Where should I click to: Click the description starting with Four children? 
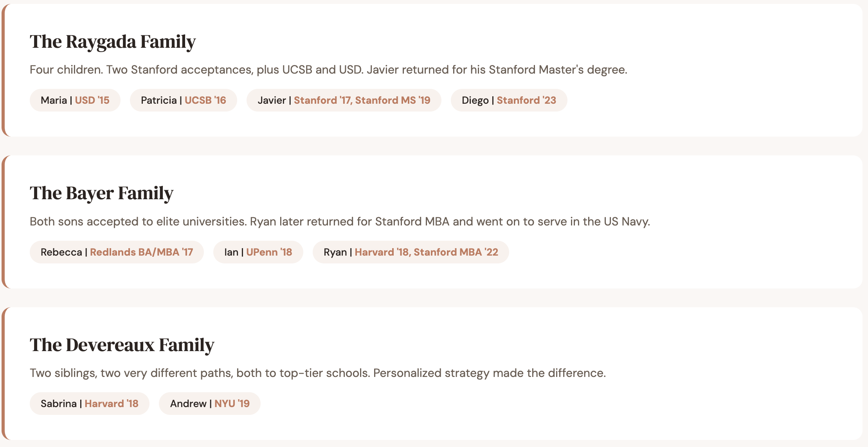click(328, 70)
